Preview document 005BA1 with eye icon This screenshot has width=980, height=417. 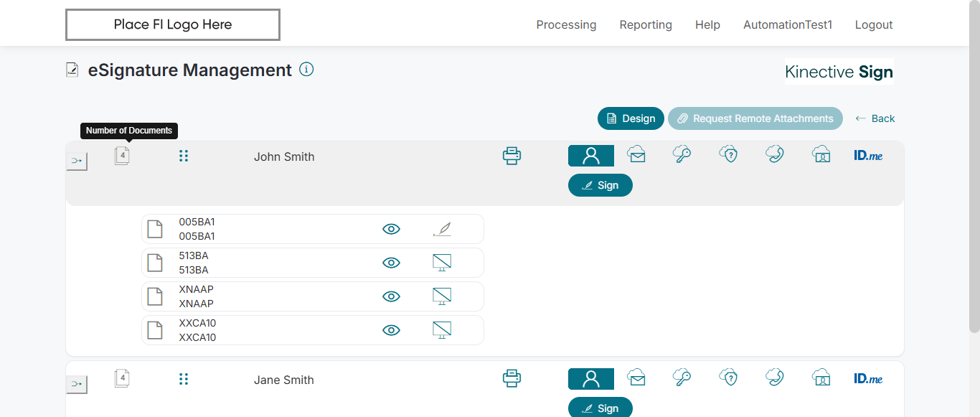click(x=391, y=229)
